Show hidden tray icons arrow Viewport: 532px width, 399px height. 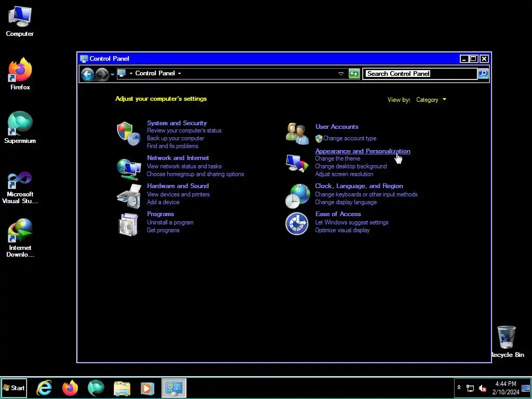pos(459,387)
